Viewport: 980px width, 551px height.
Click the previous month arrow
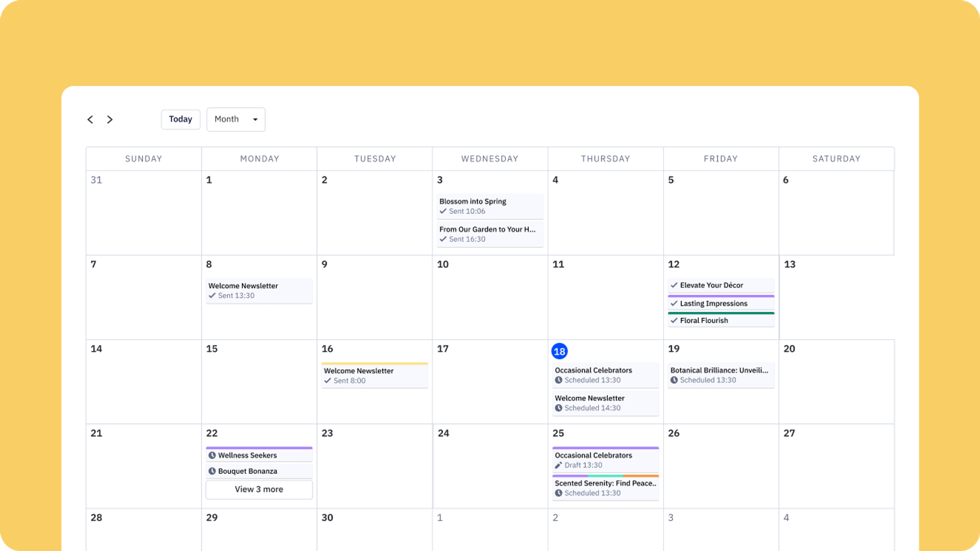[90, 119]
